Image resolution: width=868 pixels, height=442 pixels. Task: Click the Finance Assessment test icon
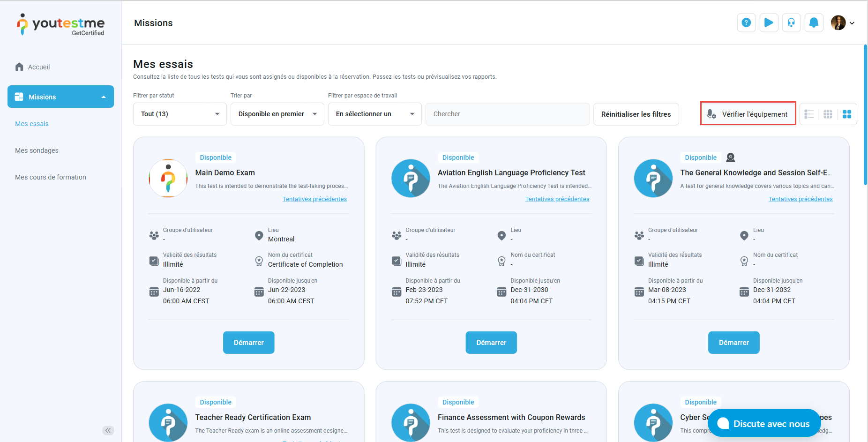coord(411,422)
